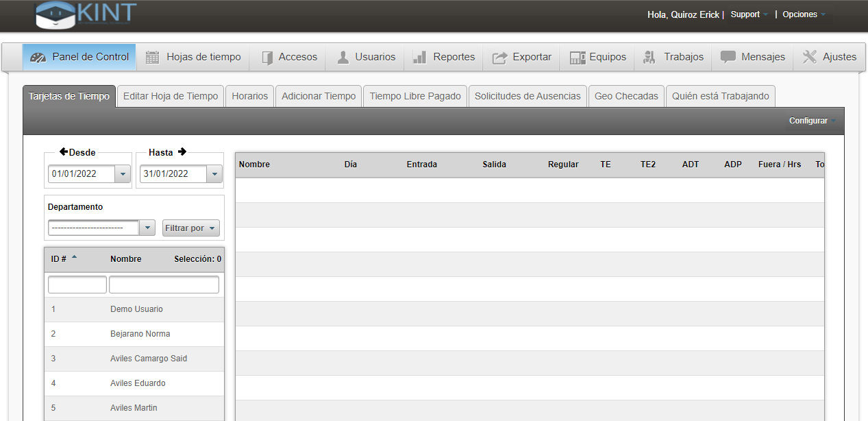Open the Solicitudes de Ausencias tab
Image resolution: width=868 pixels, height=421 pixels.
click(x=527, y=96)
